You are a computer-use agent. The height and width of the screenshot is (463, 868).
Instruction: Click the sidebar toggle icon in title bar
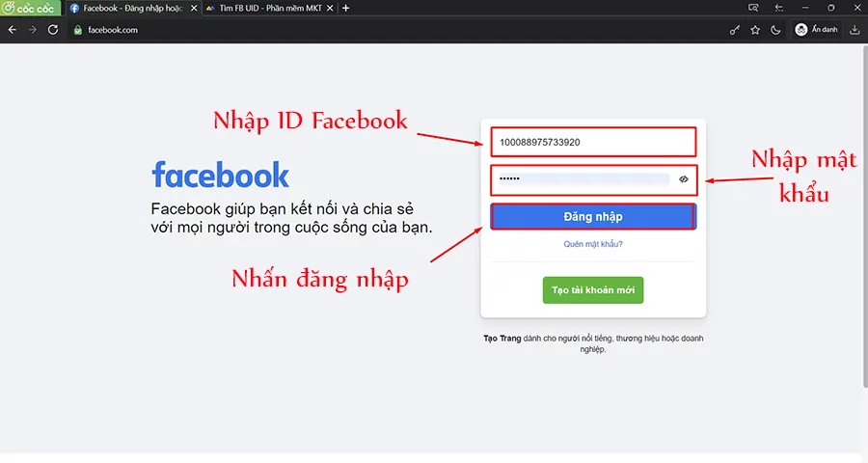779,8
